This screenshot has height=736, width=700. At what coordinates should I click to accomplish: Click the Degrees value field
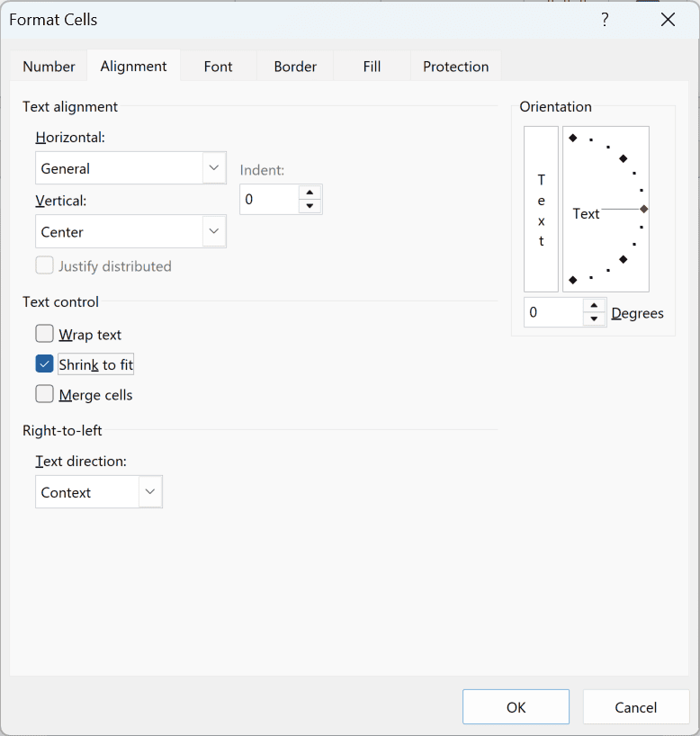(x=553, y=312)
